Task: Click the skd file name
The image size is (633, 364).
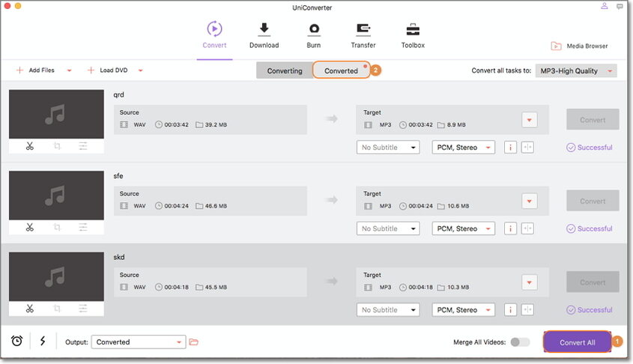Action: click(x=118, y=257)
